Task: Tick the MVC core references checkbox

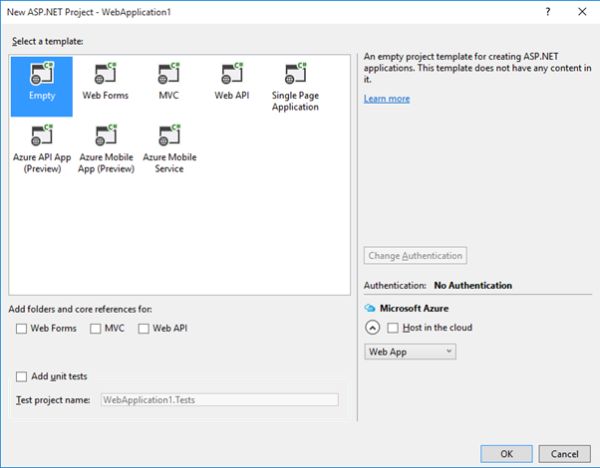Action: point(95,329)
